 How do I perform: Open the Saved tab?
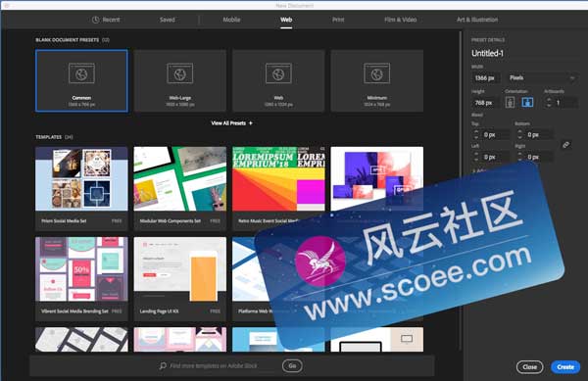(168, 20)
